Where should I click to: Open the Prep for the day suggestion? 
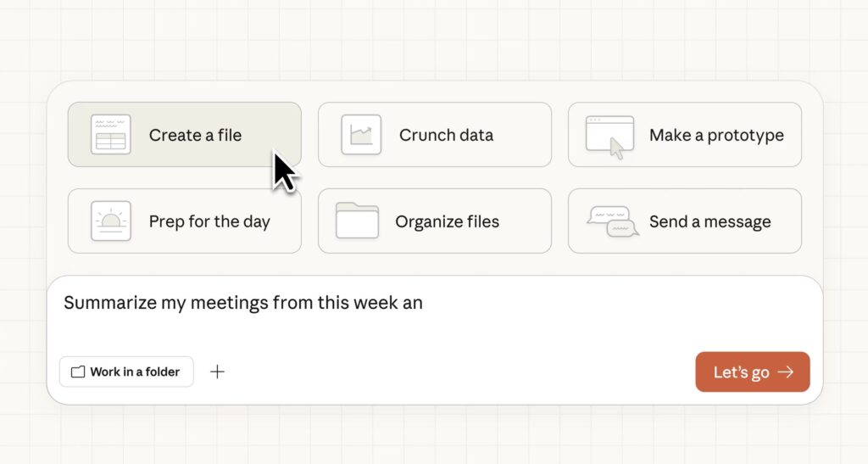point(209,221)
